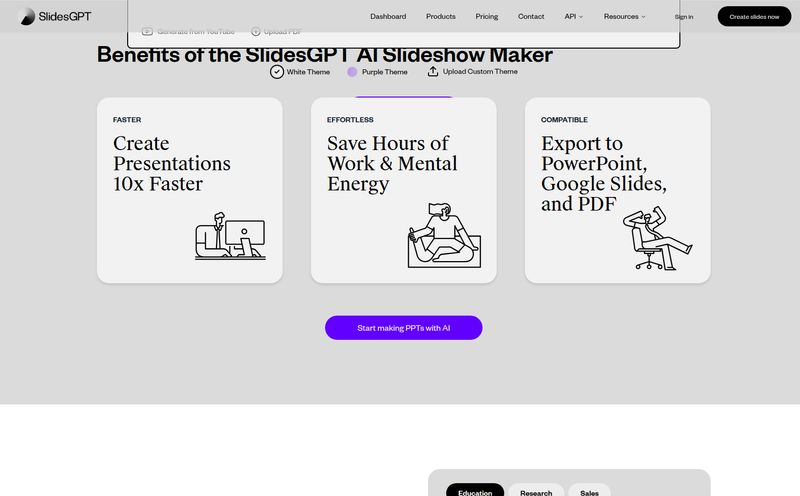Image resolution: width=800 pixels, height=496 pixels.
Task: Select the White Theme checkmark icon
Action: pyautogui.click(x=277, y=72)
